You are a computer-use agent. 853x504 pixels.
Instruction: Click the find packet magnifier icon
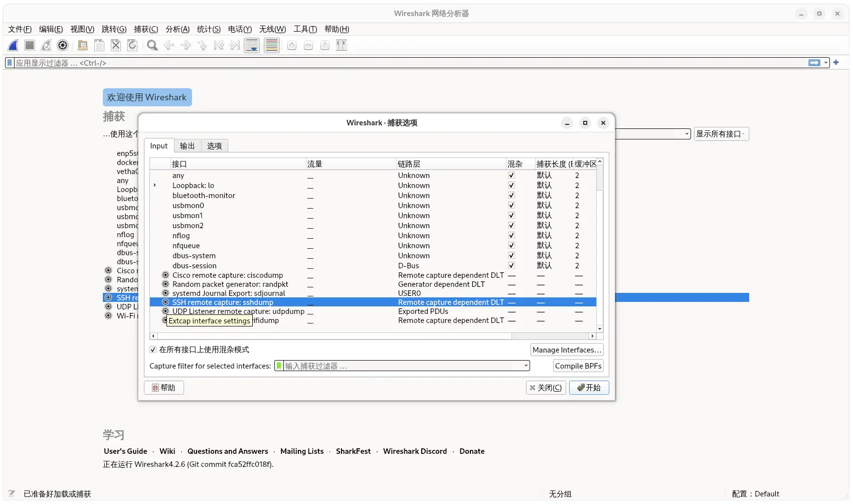[152, 46]
